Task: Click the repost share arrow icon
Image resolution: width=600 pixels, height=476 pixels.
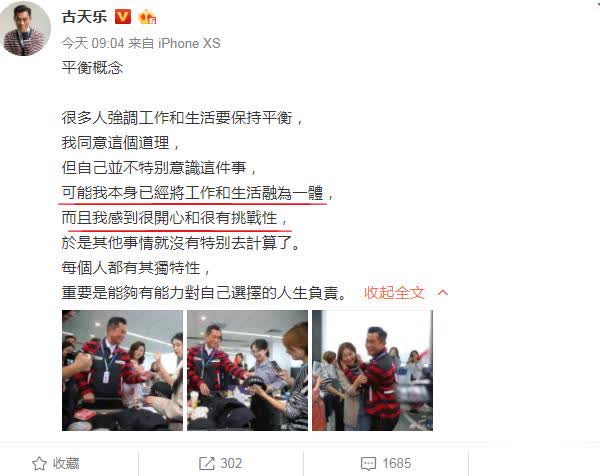Action: tap(207, 463)
